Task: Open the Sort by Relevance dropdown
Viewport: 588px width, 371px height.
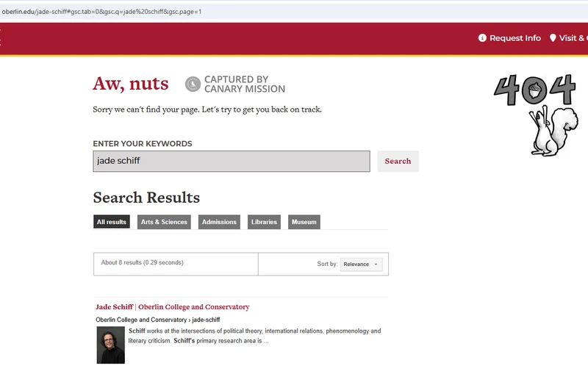Action: coord(361,264)
